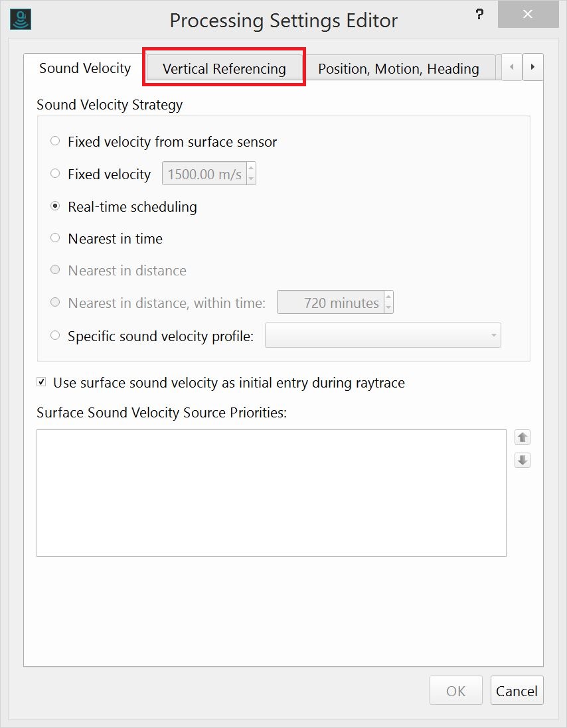Open help via the question mark icon
The height and width of the screenshot is (728, 567).
click(x=479, y=14)
